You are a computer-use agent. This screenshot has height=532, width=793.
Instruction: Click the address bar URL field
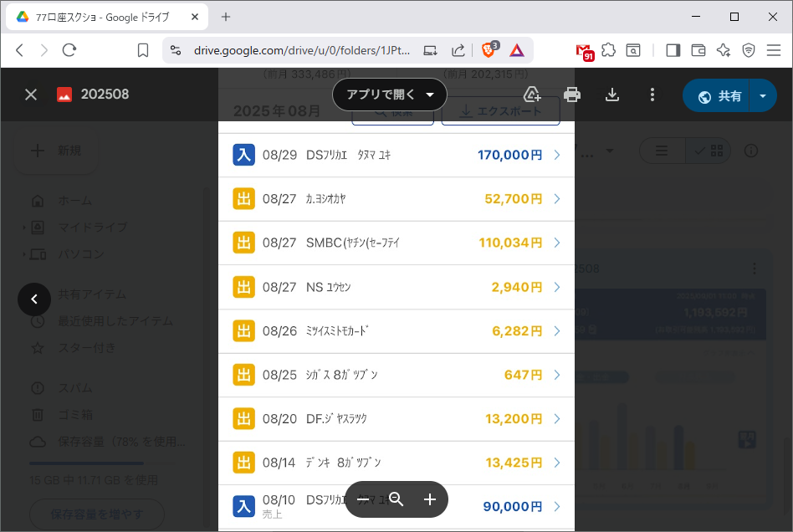click(301, 50)
